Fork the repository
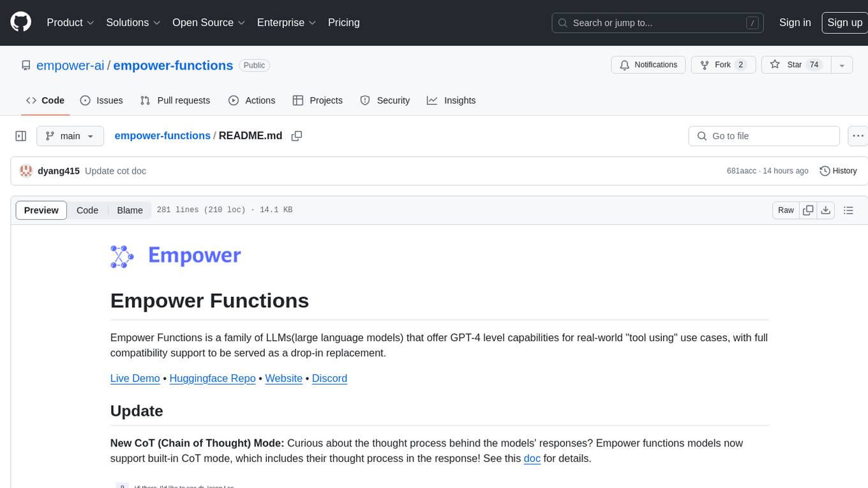Image resolution: width=868 pixels, height=488 pixels. [723, 65]
